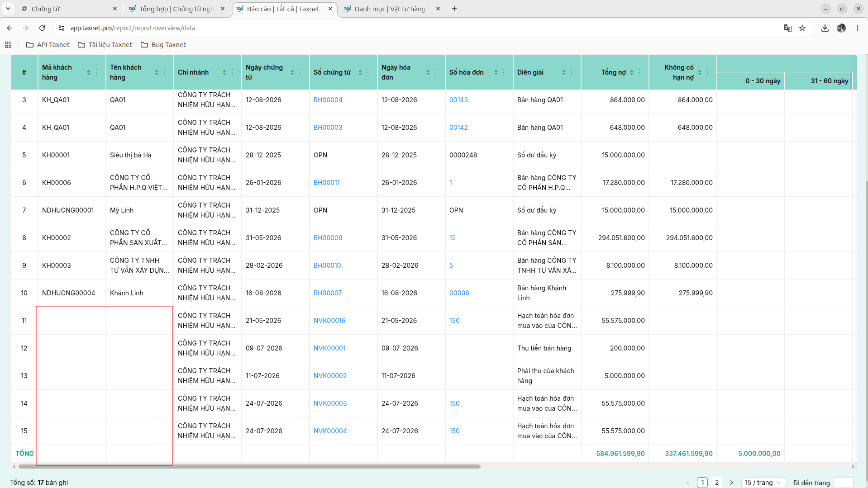Switch to the Chứng từ tab
This screenshot has width=868, height=488.
pyautogui.click(x=68, y=9)
